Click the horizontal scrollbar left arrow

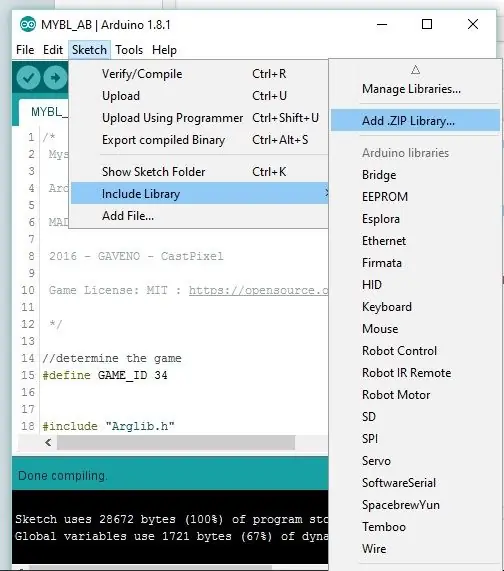pyautogui.click(x=48, y=442)
